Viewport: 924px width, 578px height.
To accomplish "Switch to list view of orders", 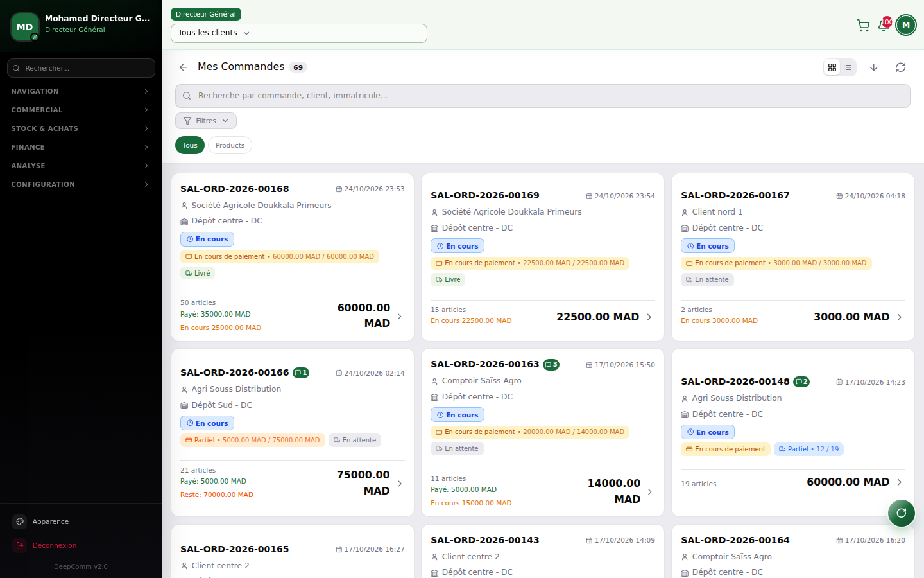I will click(x=848, y=67).
